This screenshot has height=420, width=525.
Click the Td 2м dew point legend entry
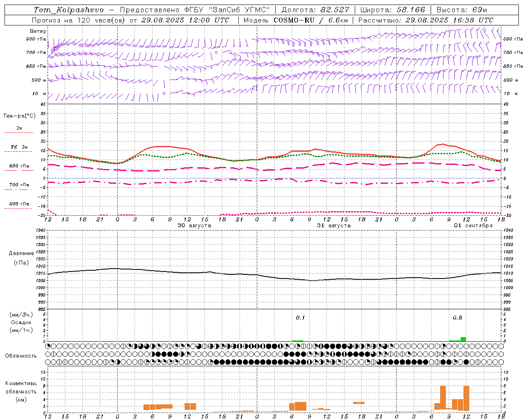pos(19,147)
